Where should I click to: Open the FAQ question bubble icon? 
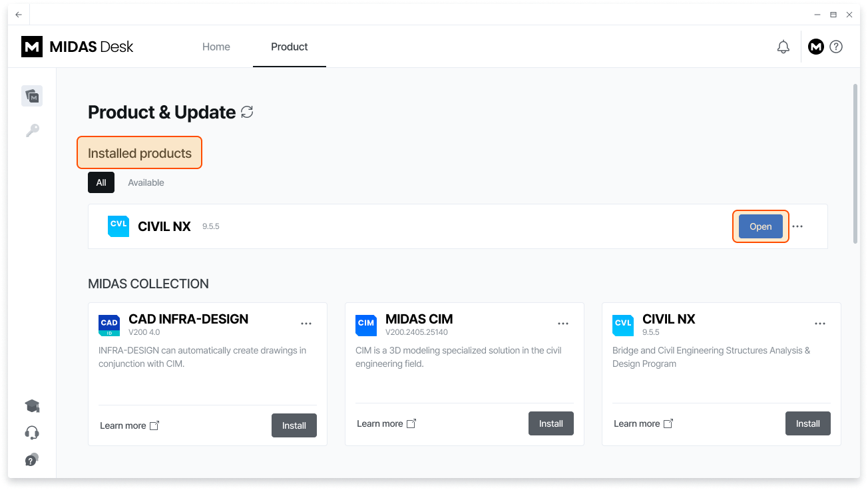coord(32,460)
